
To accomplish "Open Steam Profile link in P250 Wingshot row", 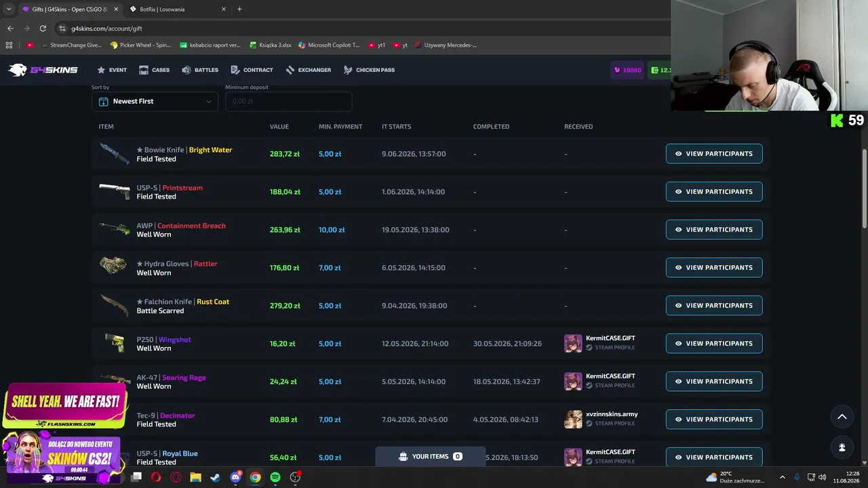I will coord(610,348).
